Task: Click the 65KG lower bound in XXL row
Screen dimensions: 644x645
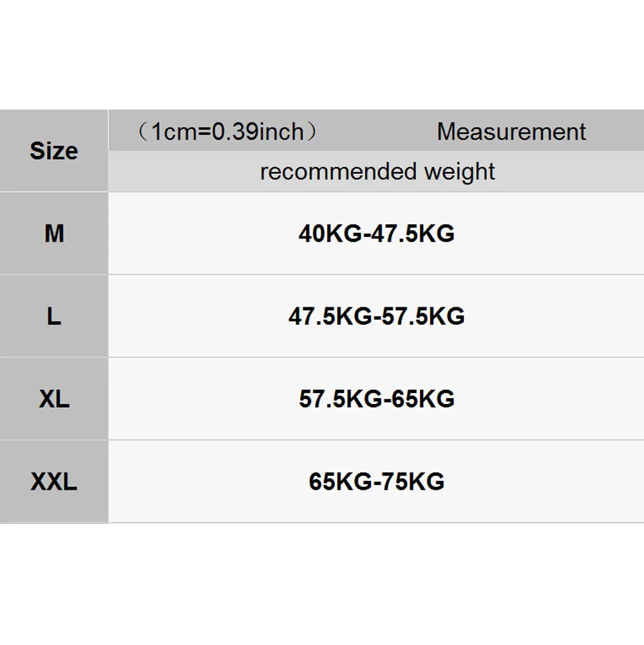Action: [341, 481]
